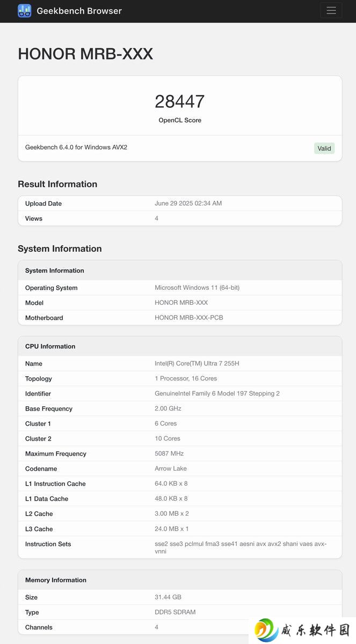Image resolution: width=356 pixels, height=644 pixels.
Task: Select the HONOR MRB-XXX page title
Action: click(85, 54)
